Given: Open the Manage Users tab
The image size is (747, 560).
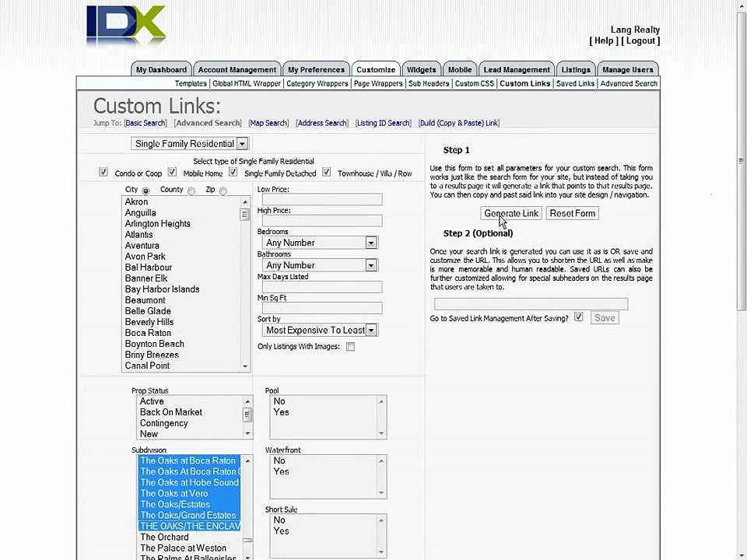Looking at the screenshot, I should point(628,69).
